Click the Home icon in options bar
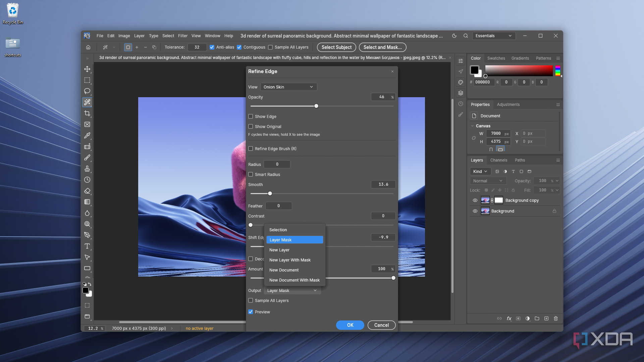This screenshot has width=644, height=362. 88,47
